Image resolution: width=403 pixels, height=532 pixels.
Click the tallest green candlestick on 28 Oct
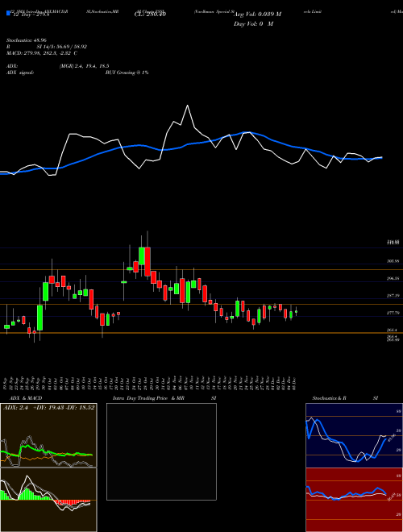click(x=142, y=256)
